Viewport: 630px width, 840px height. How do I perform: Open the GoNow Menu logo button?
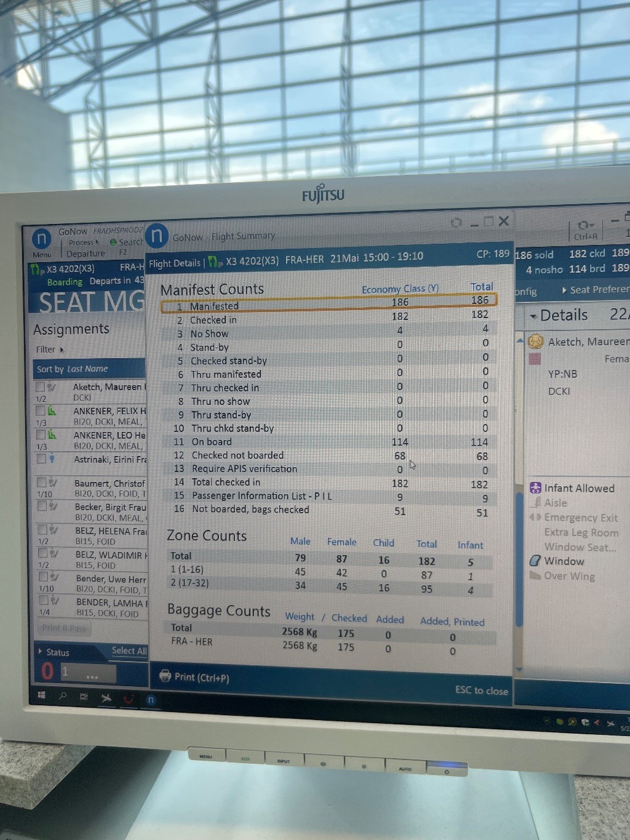point(41,239)
